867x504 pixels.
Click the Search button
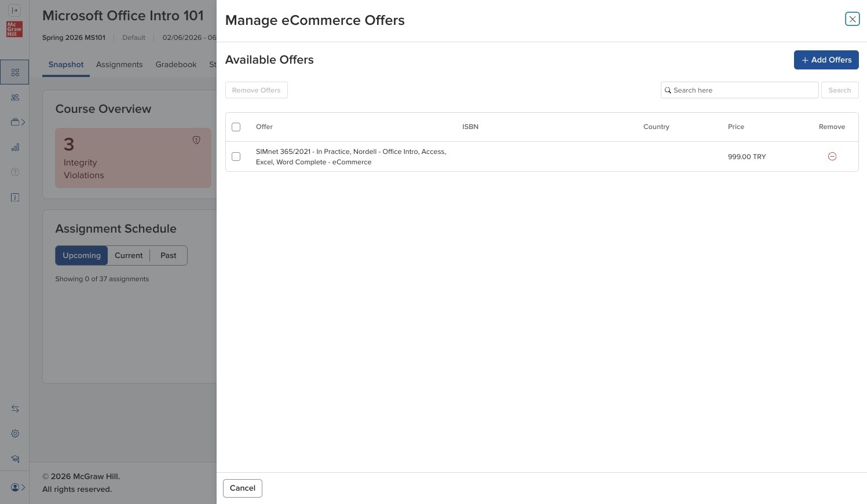[840, 90]
